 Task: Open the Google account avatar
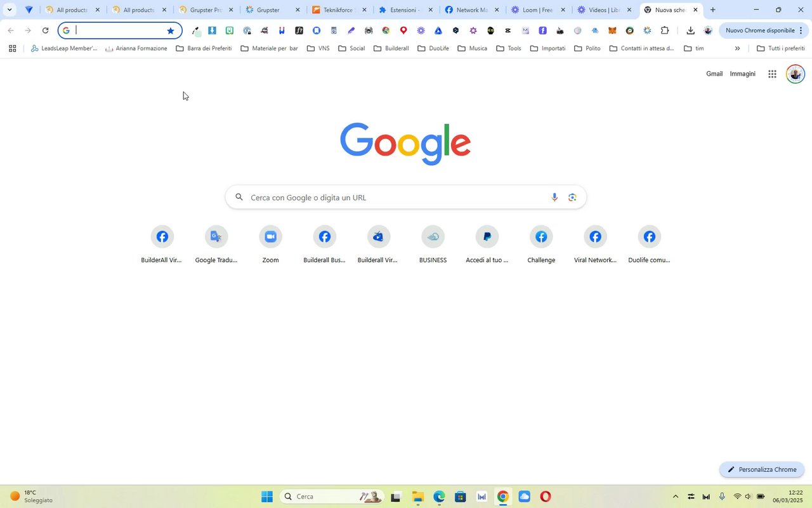[x=795, y=74]
